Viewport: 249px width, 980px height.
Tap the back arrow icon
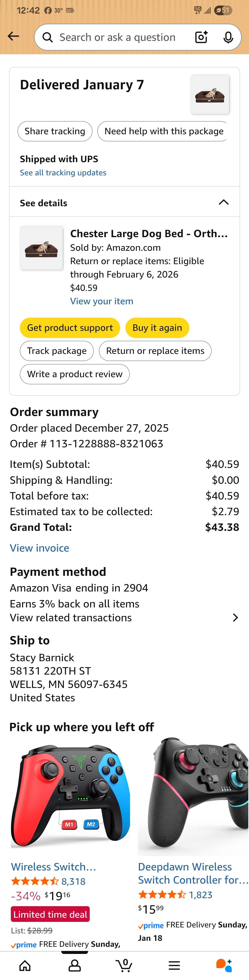(x=13, y=36)
